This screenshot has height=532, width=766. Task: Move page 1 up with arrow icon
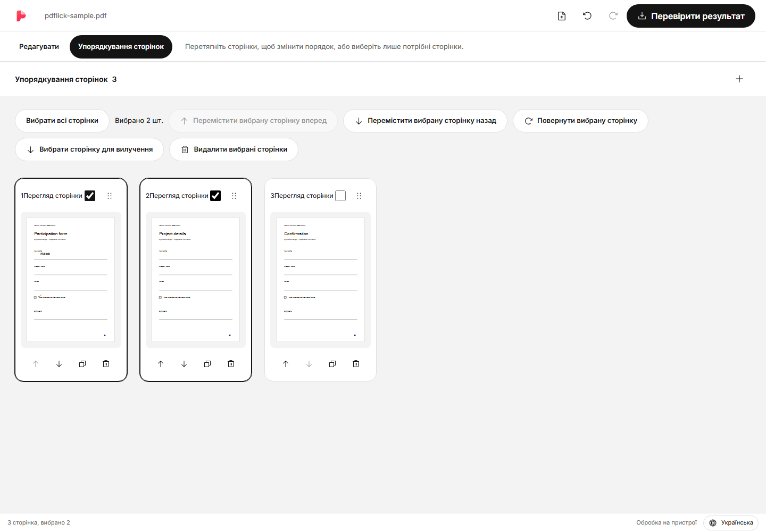click(x=36, y=364)
